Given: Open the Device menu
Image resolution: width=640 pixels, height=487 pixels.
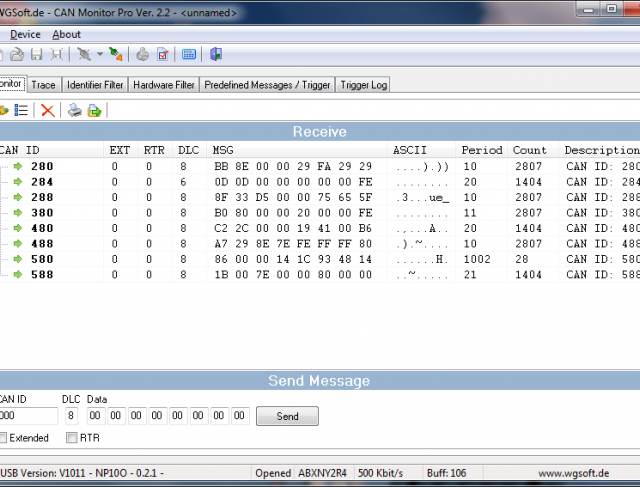Looking at the screenshot, I should tap(25, 34).
